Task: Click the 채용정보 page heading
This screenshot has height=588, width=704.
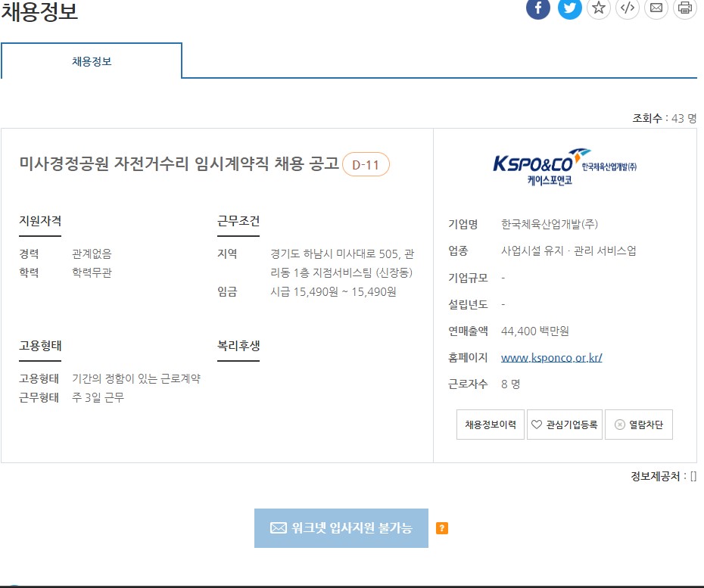Action: click(39, 11)
